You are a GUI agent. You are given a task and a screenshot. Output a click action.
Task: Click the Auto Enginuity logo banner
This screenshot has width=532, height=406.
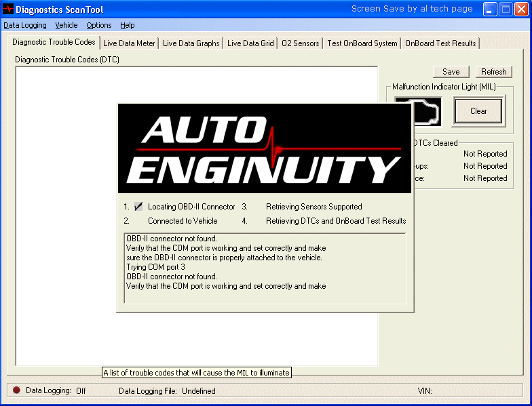tap(265, 148)
